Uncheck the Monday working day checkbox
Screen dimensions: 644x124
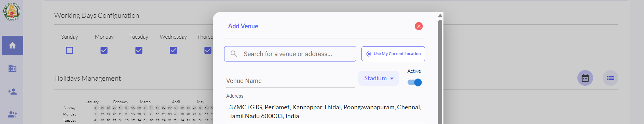point(104,51)
